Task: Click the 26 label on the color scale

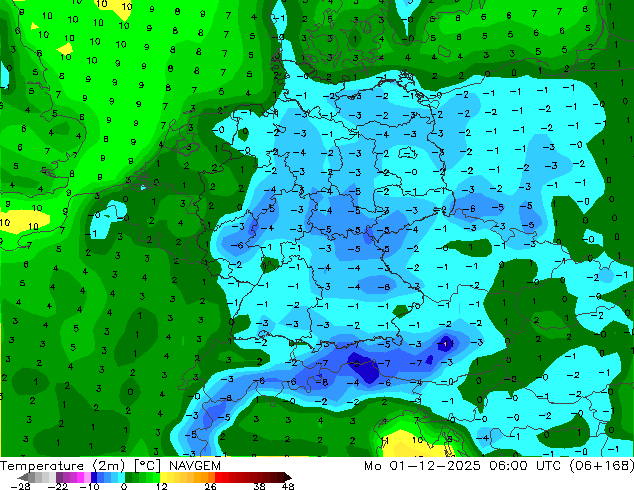Action: coord(210,486)
